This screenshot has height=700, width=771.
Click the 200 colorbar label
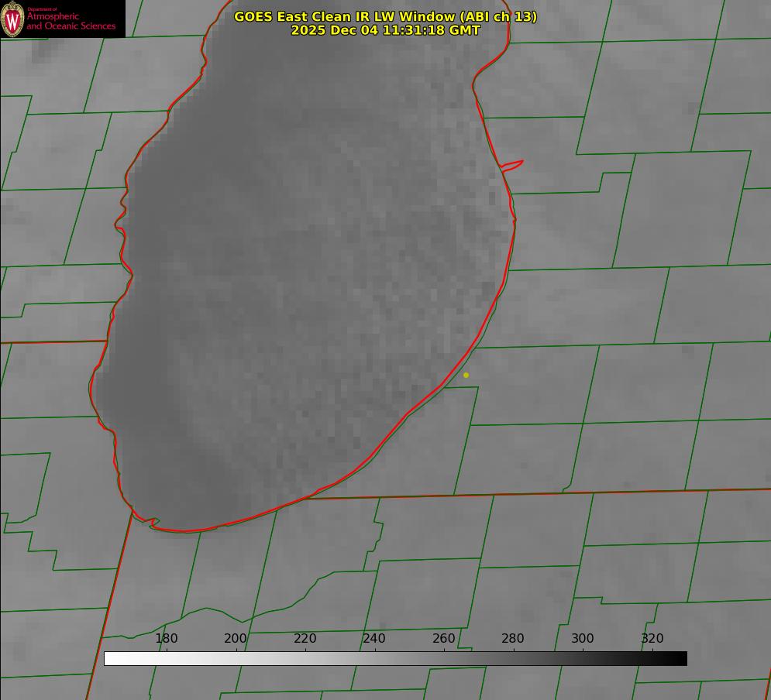point(236,638)
